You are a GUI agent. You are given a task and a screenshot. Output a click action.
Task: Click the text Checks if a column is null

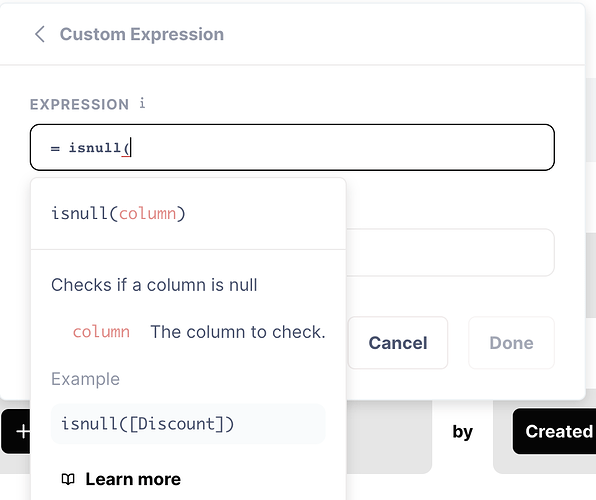coord(154,285)
